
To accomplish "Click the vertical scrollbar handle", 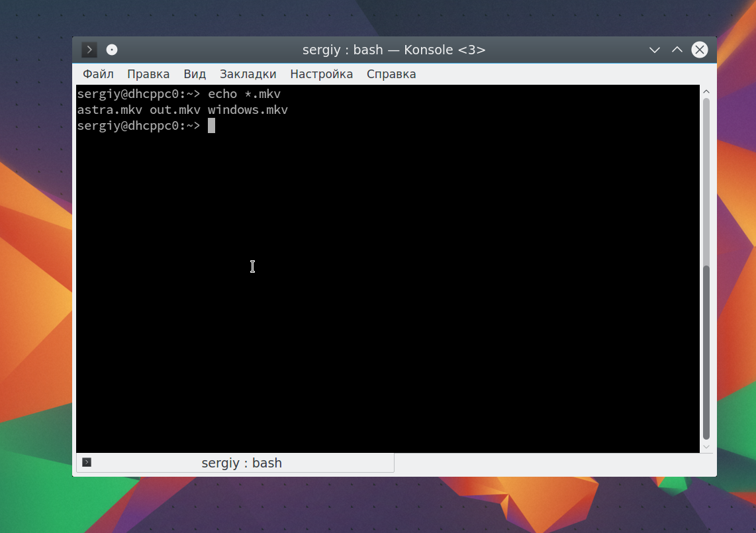I will point(706,353).
